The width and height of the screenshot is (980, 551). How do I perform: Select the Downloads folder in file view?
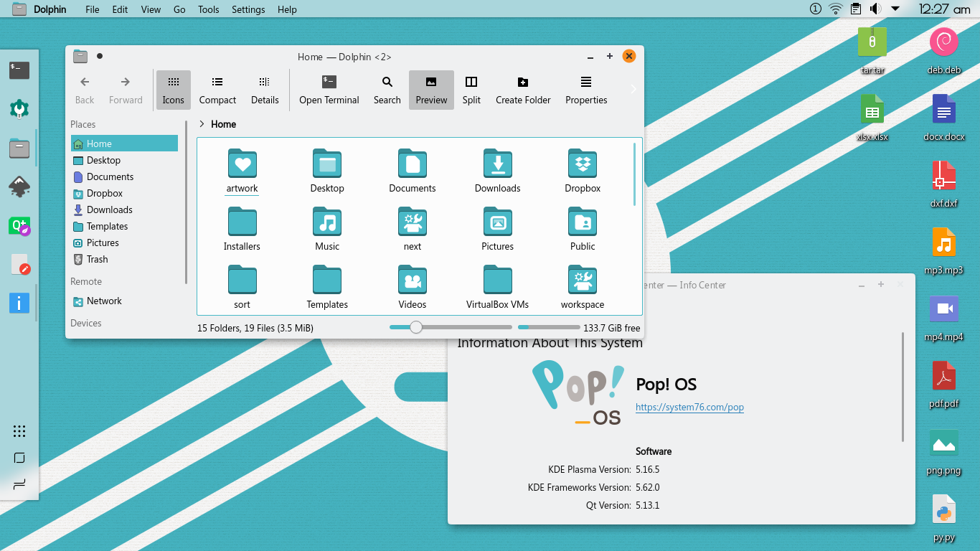coord(497,171)
